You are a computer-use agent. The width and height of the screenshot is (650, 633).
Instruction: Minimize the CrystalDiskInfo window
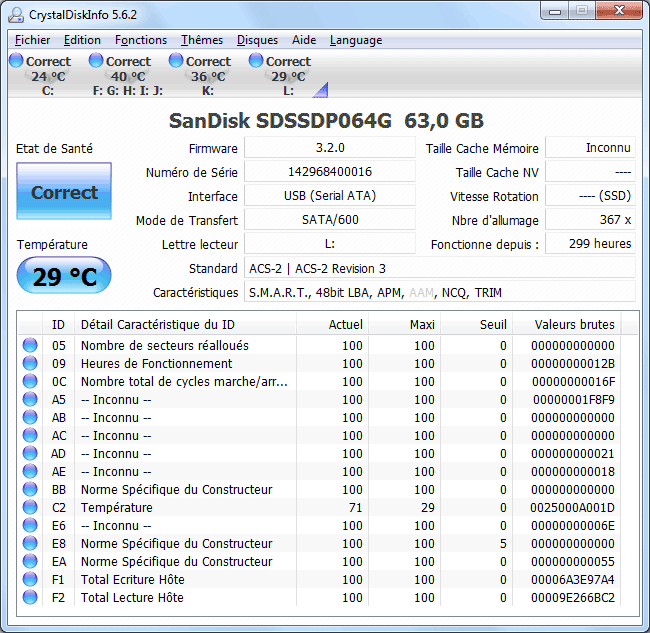pos(555,11)
